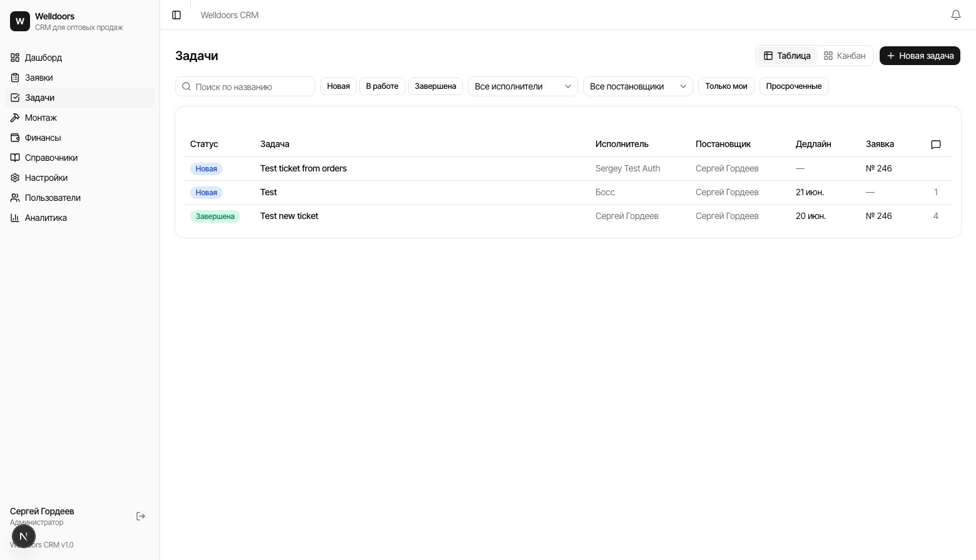The image size is (976, 560).
Task: Open the Все исполнители dropdown
Action: tap(523, 86)
